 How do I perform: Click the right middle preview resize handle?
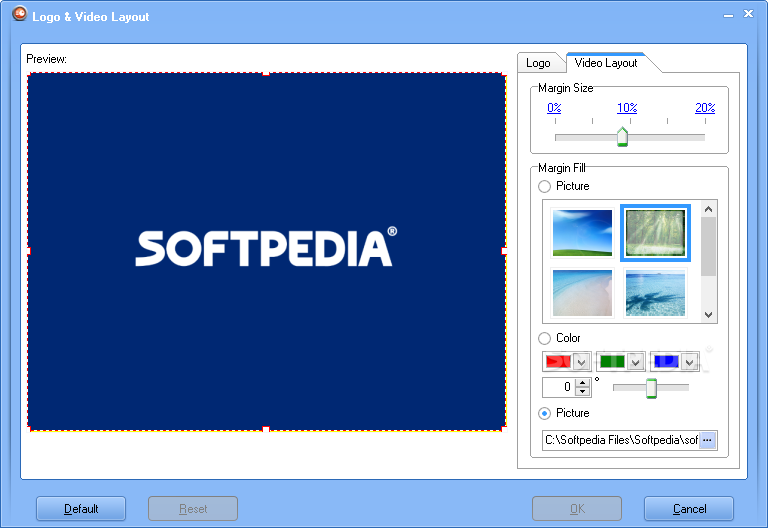pyautogui.click(x=504, y=251)
